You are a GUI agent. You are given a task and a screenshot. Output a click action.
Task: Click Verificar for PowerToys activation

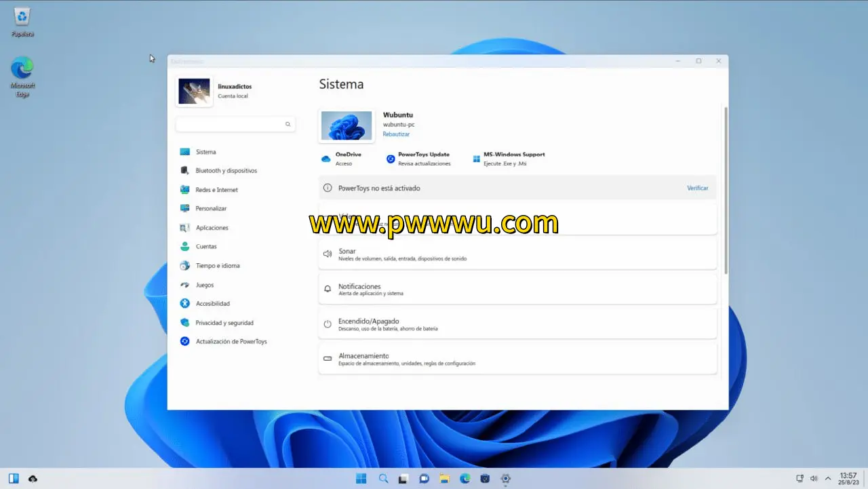(x=697, y=188)
